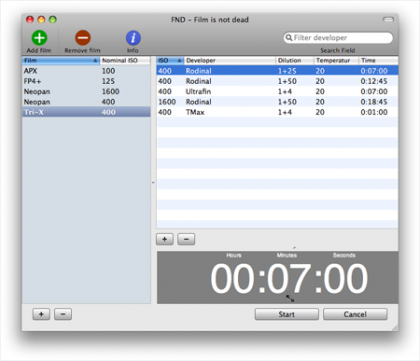Click the window resize grip corner
The height and width of the screenshot is (361, 420).
[x=395, y=328]
